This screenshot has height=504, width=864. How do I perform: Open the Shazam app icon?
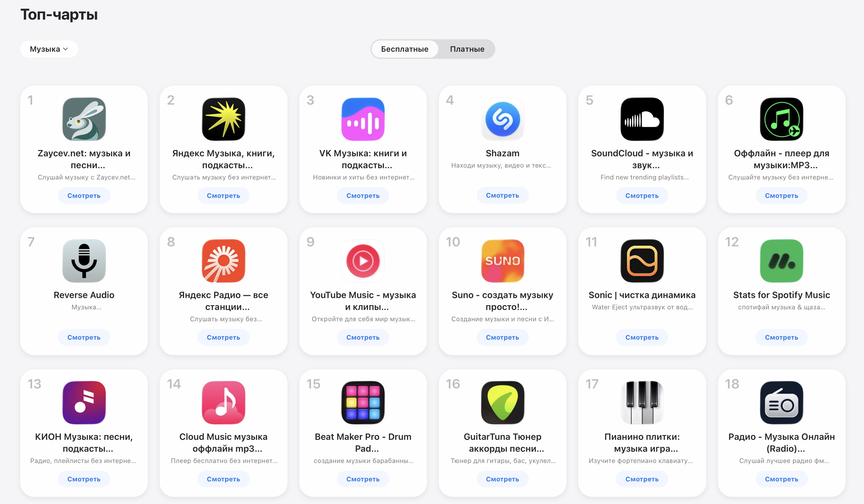(x=502, y=119)
